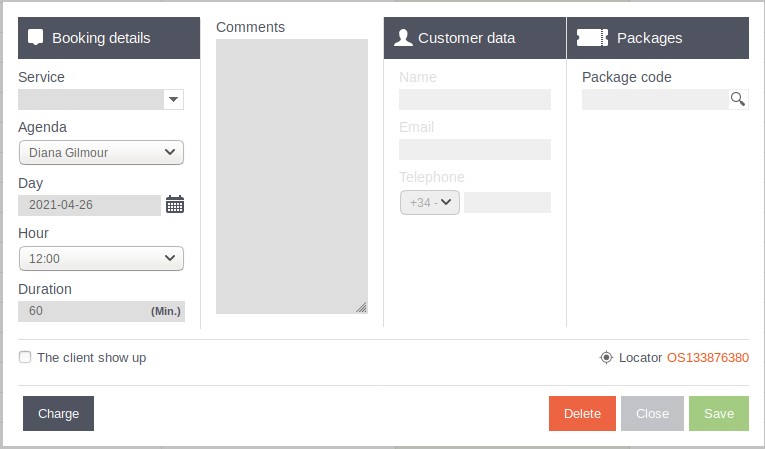Click the Package code input field
765x449 pixels.
[x=655, y=100]
